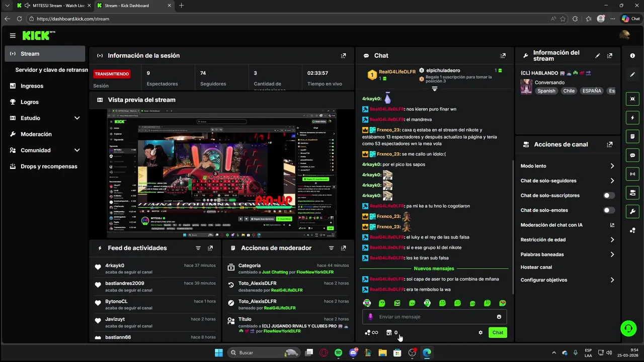This screenshot has width=644, height=362.
Task: Click the Spanish tag in stream info
Action: 546,91
